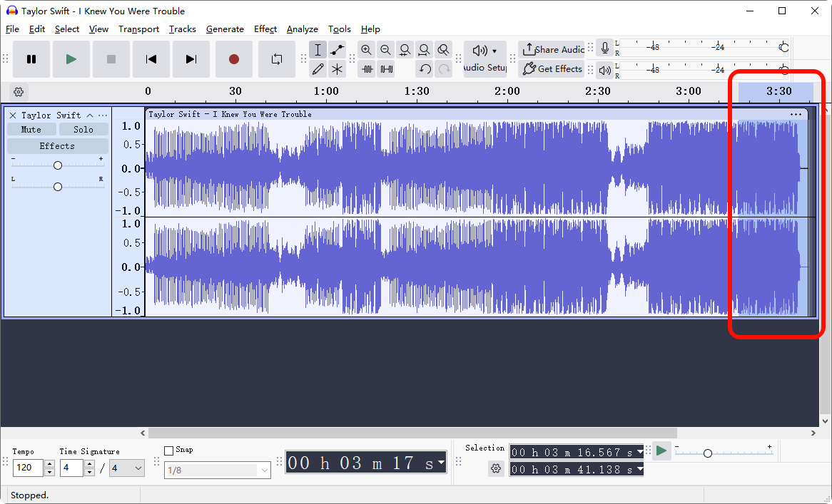The image size is (832, 504).
Task: Choose the Envelope tool
Action: tap(337, 50)
